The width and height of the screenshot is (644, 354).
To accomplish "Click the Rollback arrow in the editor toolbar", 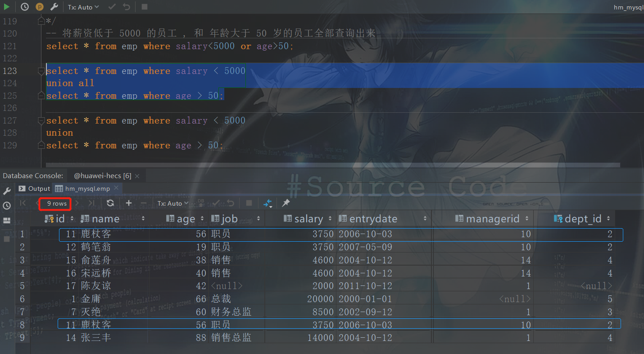I will (127, 7).
